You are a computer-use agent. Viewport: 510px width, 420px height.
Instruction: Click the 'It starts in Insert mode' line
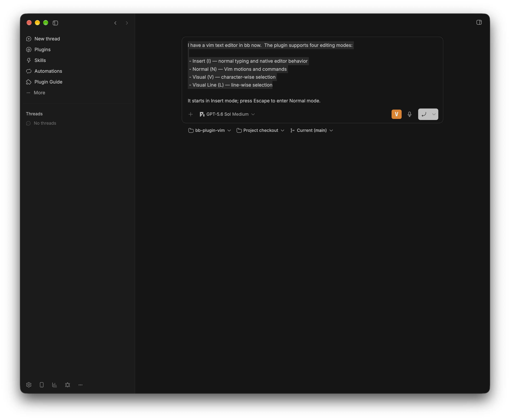click(x=254, y=101)
